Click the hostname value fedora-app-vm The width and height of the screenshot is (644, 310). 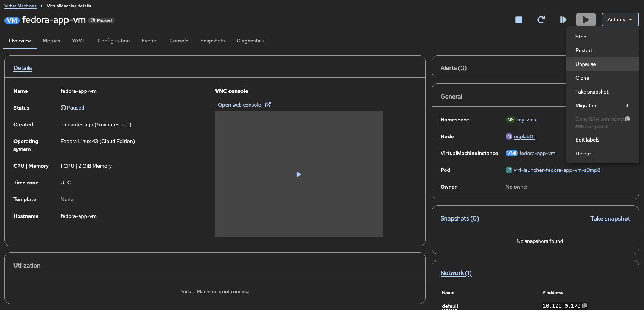(79, 216)
